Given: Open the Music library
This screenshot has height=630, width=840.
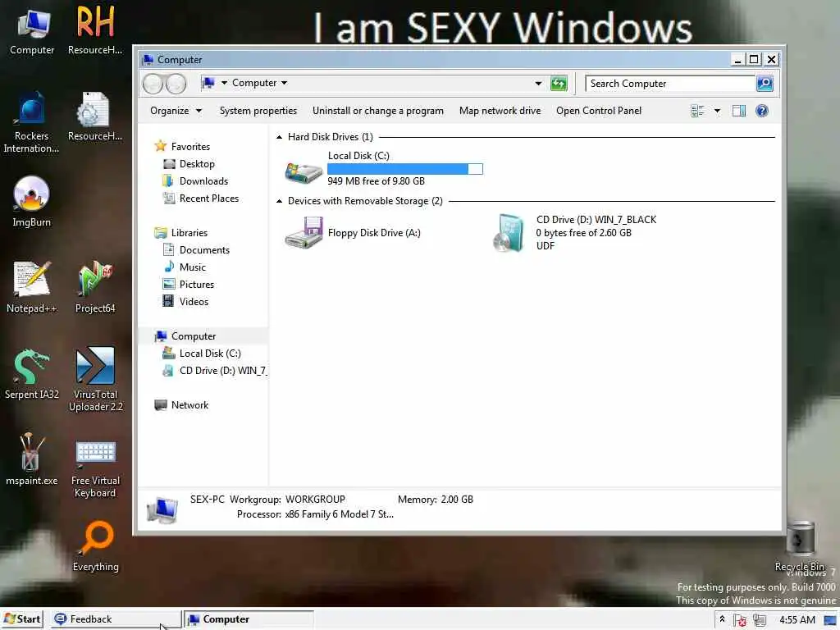Looking at the screenshot, I should point(185,267).
